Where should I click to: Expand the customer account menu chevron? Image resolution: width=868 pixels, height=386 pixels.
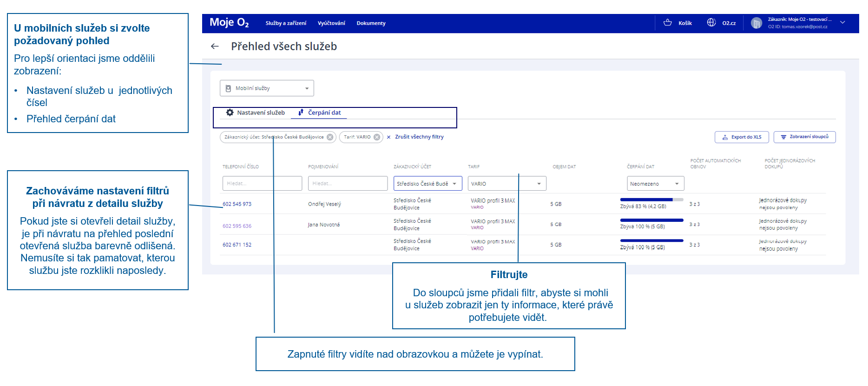842,23
